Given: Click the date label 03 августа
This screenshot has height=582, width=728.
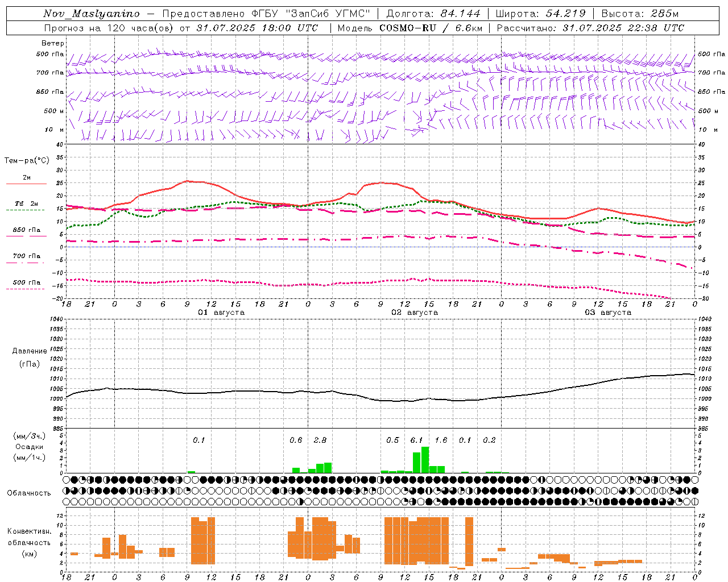Looking at the screenshot, I should (608, 313).
